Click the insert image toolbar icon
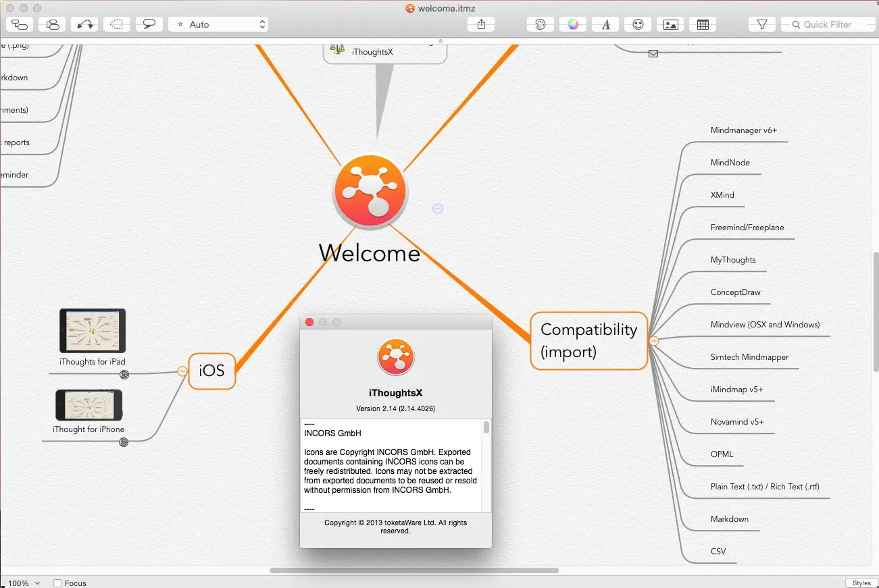This screenshot has width=879, height=588. tap(670, 24)
